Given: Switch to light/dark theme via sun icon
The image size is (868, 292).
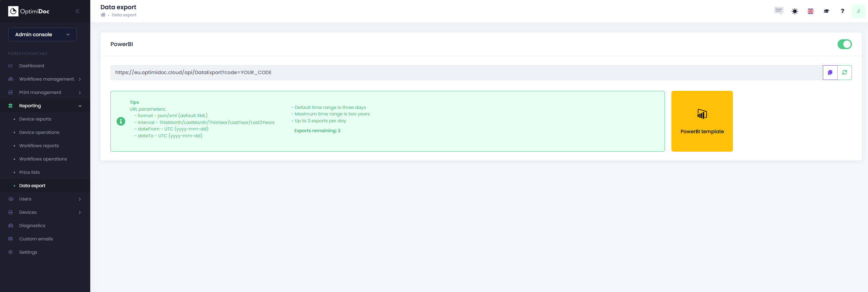Looking at the screenshot, I should coord(794,11).
